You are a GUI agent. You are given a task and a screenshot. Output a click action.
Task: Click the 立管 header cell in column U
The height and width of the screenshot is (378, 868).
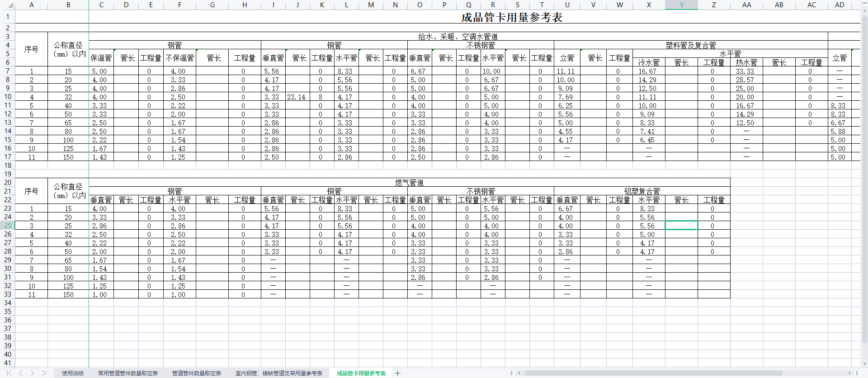coord(567,58)
